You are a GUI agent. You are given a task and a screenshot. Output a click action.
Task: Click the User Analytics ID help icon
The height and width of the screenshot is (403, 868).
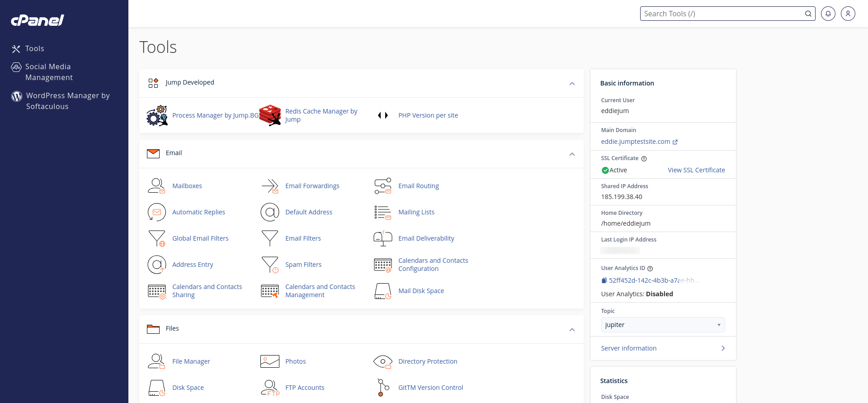[x=650, y=269]
